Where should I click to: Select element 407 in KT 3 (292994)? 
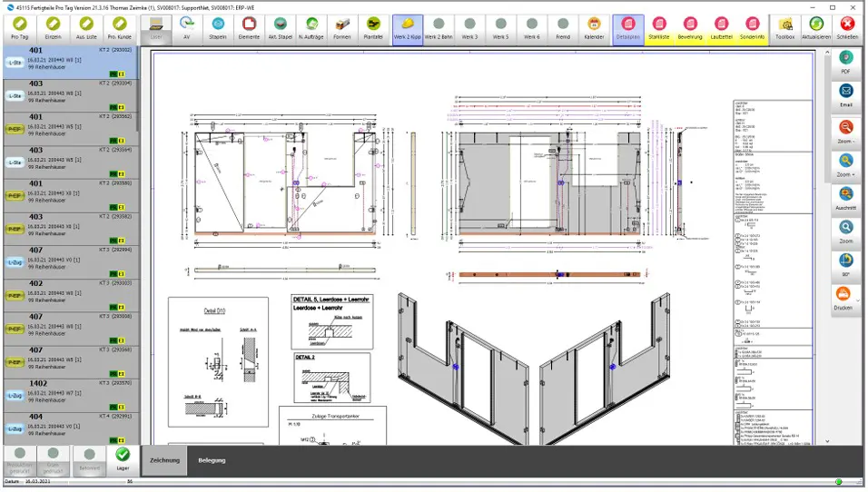click(x=70, y=261)
